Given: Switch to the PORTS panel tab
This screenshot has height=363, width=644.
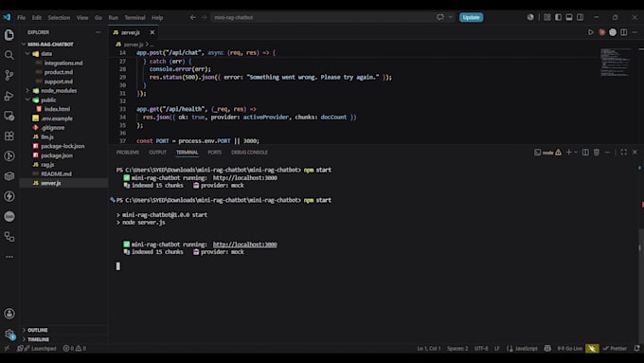Looking at the screenshot, I should (x=214, y=152).
